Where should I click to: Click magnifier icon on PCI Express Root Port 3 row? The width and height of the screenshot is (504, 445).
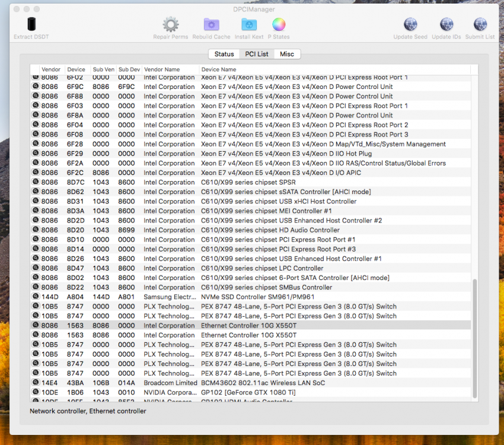36,133
